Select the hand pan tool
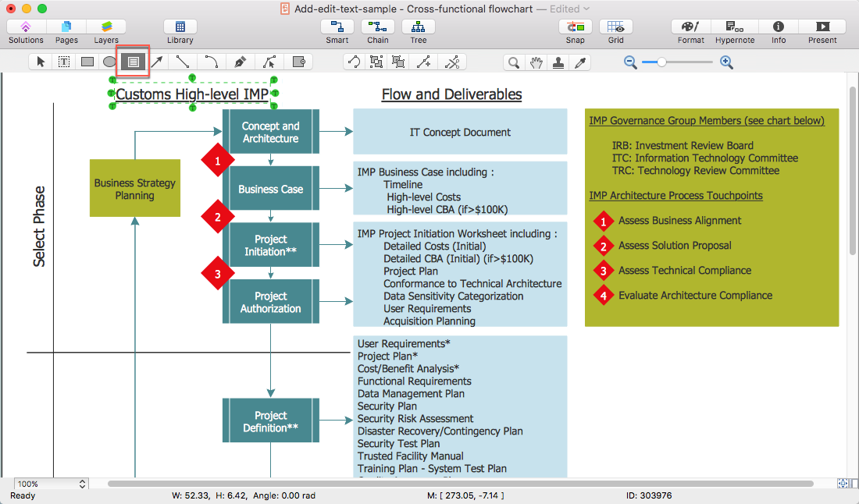Screen dimensions: 859x504 pos(536,62)
